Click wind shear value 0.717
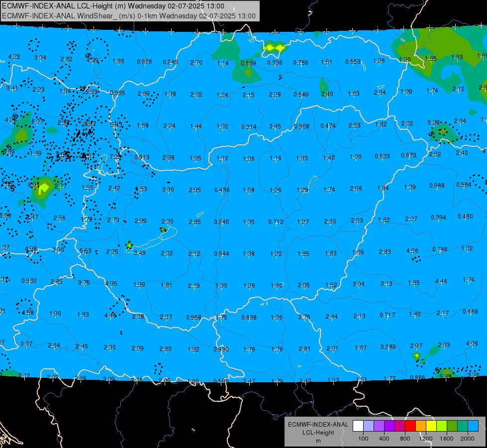Screen dimensions: 487x448 (388, 315)
